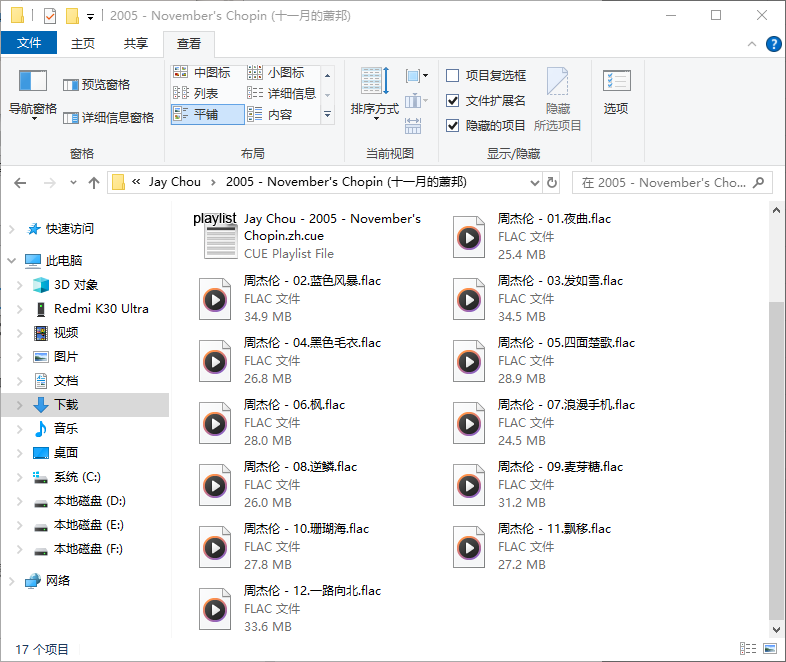Open the Sort by (排序方式) menu

(374, 94)
